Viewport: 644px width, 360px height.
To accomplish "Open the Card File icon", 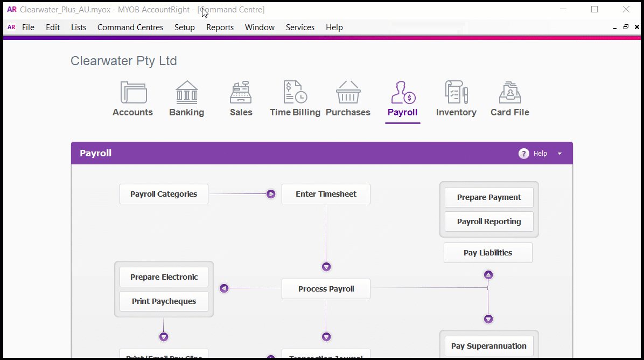I will pyautogui.click(x=510, y=92).
